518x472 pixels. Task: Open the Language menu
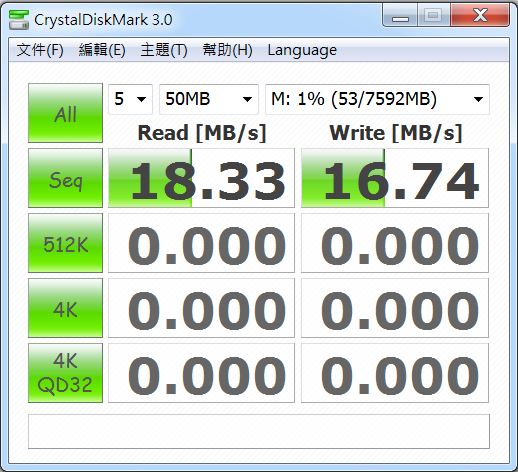[x=302, y=50]
